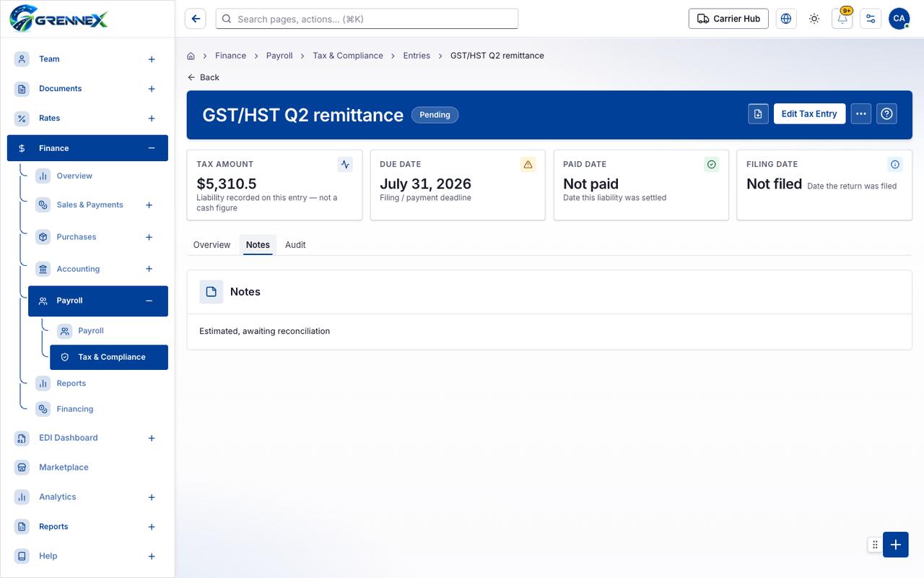Click the Tax Amount activity icon

click(x=345, y=165)
